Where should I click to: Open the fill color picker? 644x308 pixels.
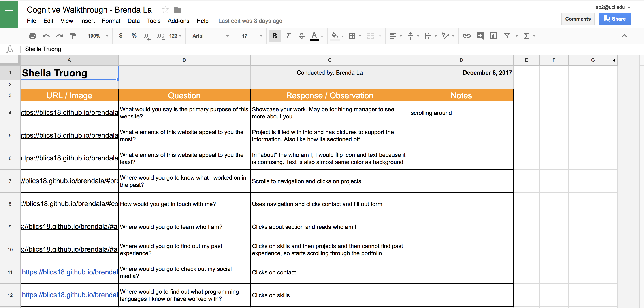coord(335,36)
